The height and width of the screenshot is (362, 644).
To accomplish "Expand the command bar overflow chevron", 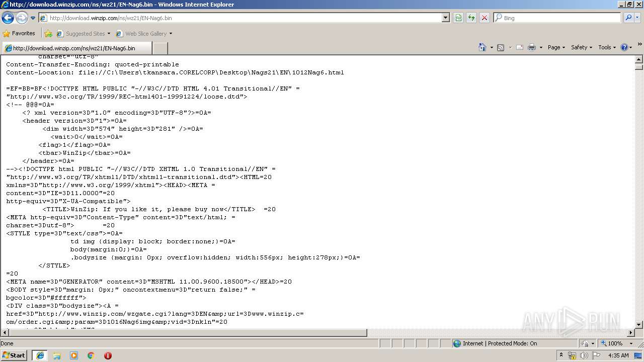I will (640, 45).
